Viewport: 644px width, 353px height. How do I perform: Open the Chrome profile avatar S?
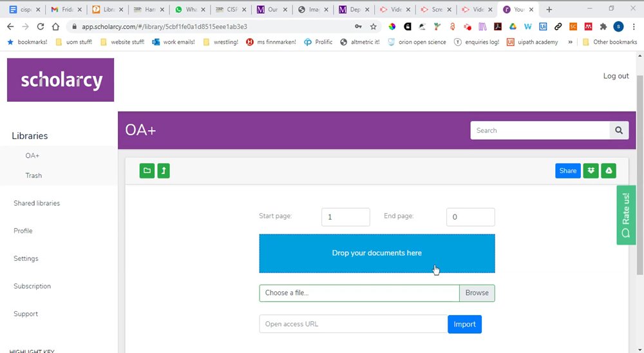(618, 26)
